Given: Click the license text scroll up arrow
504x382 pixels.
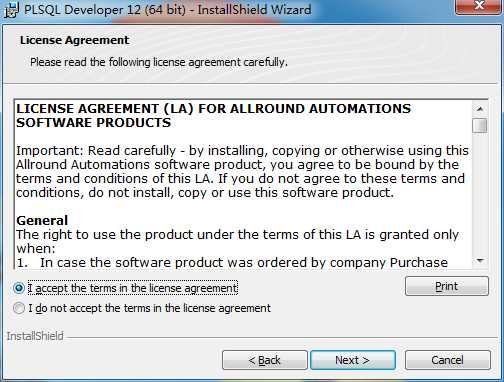Looking at the screenshot, I should [480, 109].
